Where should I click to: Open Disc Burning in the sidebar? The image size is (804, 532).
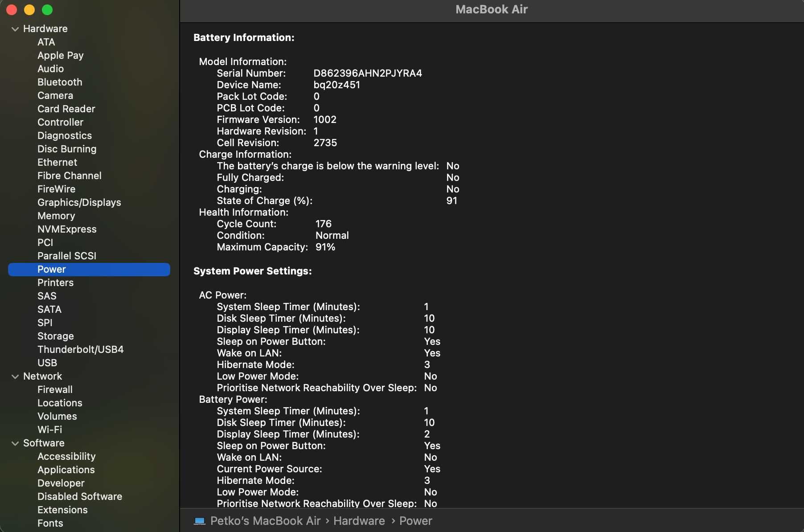pos(67,149)
